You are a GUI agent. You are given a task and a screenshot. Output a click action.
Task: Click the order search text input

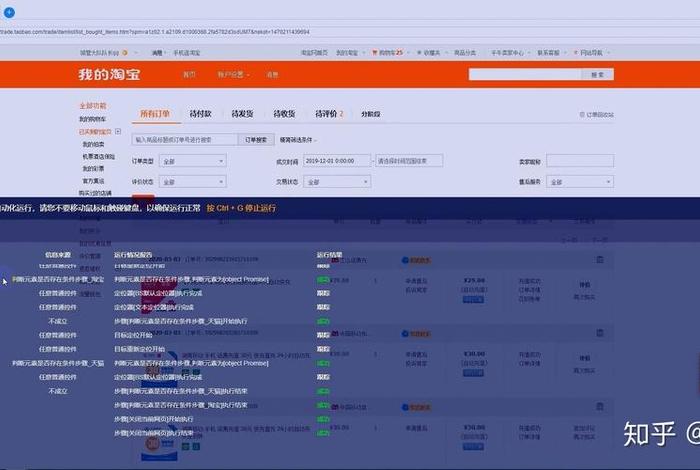pos(185,140)
